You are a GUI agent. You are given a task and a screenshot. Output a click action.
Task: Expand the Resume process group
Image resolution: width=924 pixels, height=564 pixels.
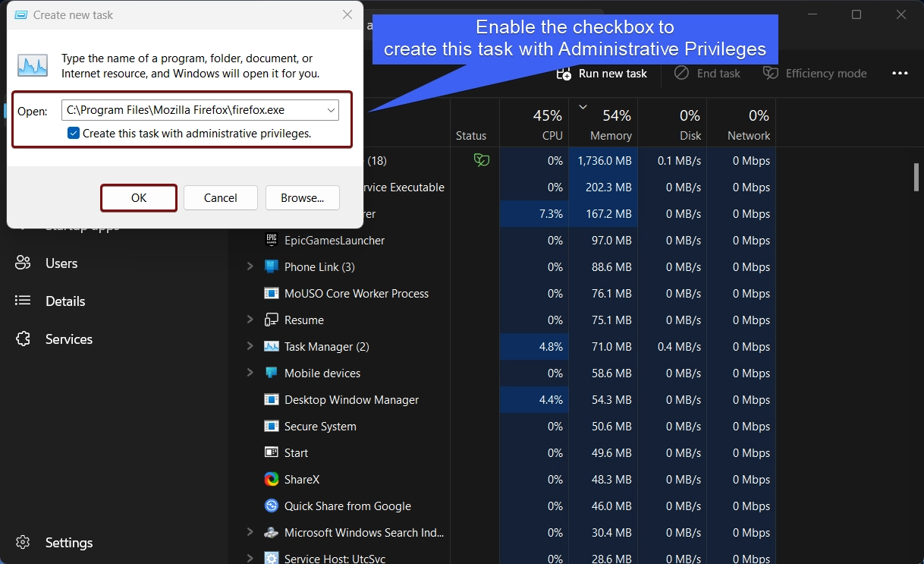250,320
